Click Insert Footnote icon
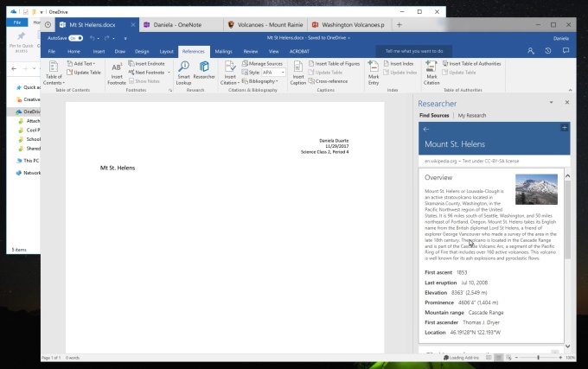 coord(116,71)
